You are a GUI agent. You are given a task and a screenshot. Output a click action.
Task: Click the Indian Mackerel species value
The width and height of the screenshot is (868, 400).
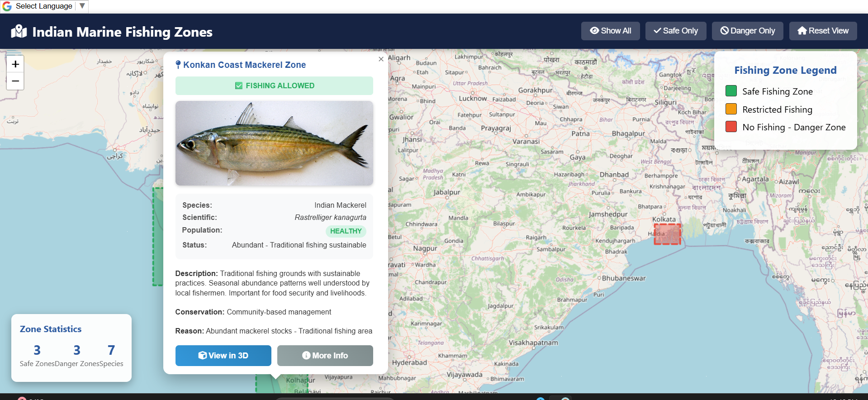[x=340, y=205]
